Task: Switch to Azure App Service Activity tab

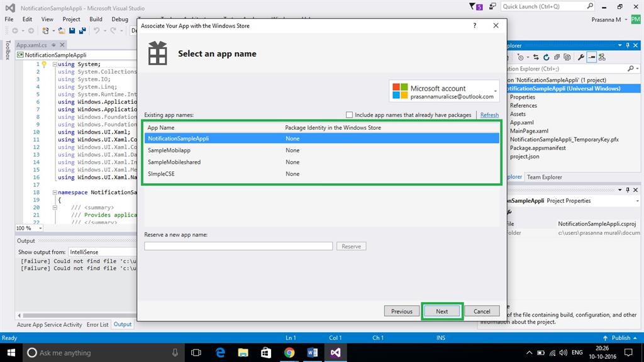Action: pyautogui.click(x=49, y=325)
